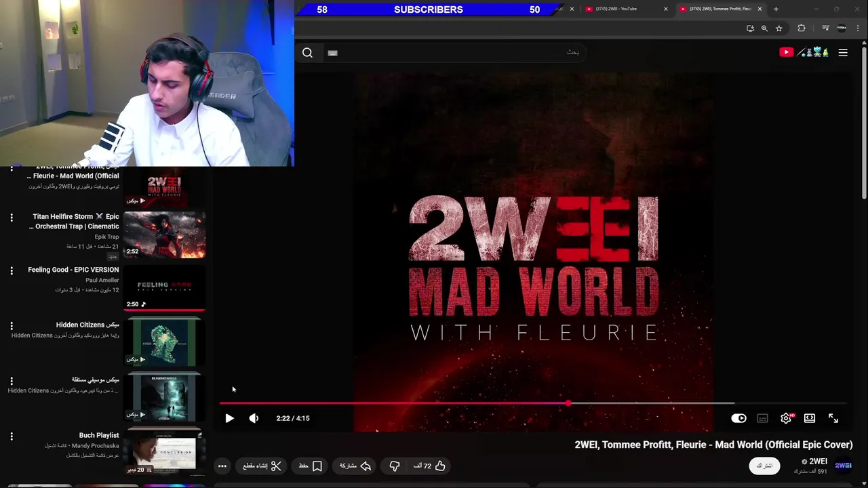
Task: Open the 2WEI channel name link
Action: tap(818, 462)
